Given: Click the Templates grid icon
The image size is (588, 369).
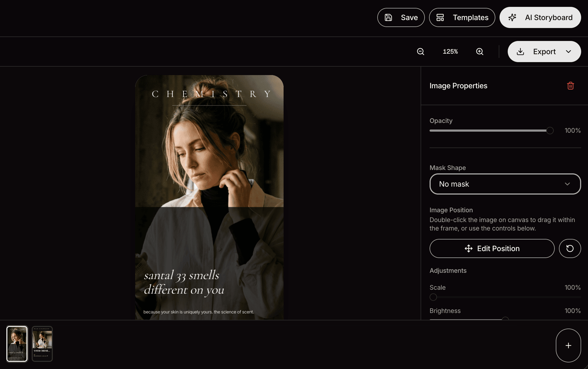Looking at the screenshot, I should point(440,17).
